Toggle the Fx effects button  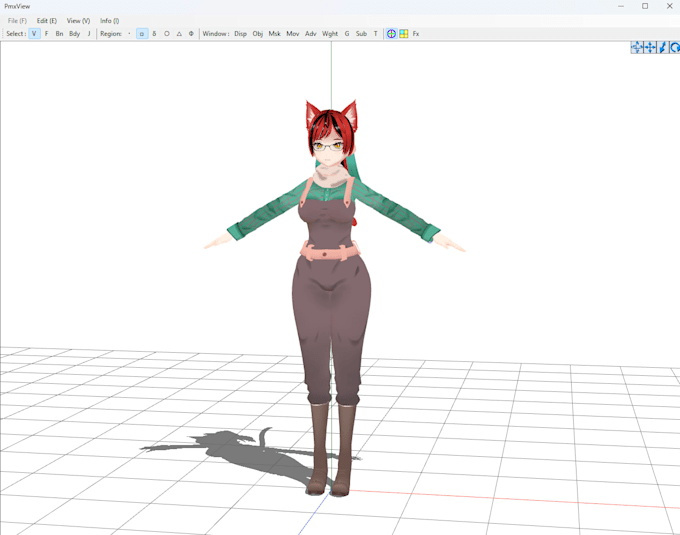pyautogui.click(x=416, y=34)
